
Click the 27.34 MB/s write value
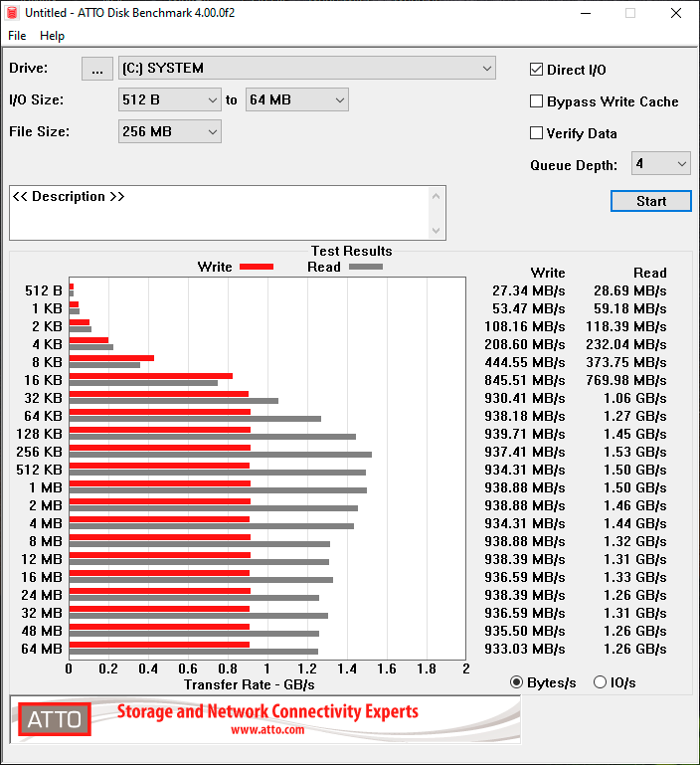(528, 290)
